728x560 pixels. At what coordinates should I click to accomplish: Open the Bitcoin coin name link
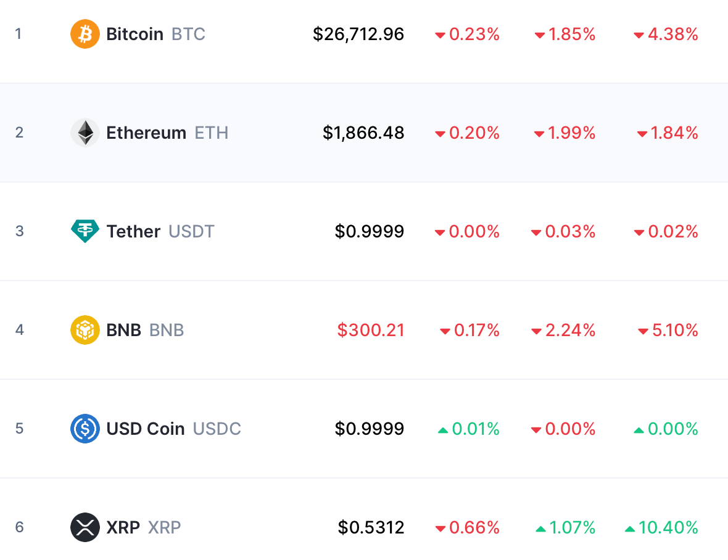(x=134, y=34)
